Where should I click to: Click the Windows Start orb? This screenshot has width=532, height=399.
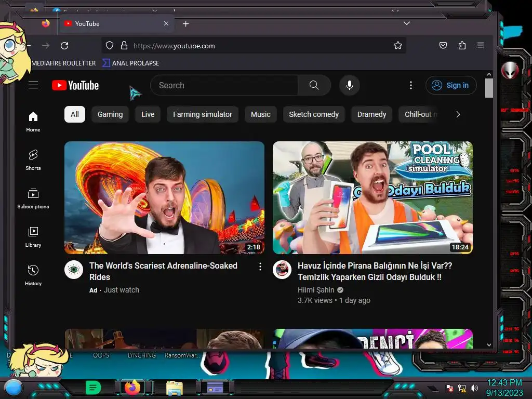click(x=14, y=388)
